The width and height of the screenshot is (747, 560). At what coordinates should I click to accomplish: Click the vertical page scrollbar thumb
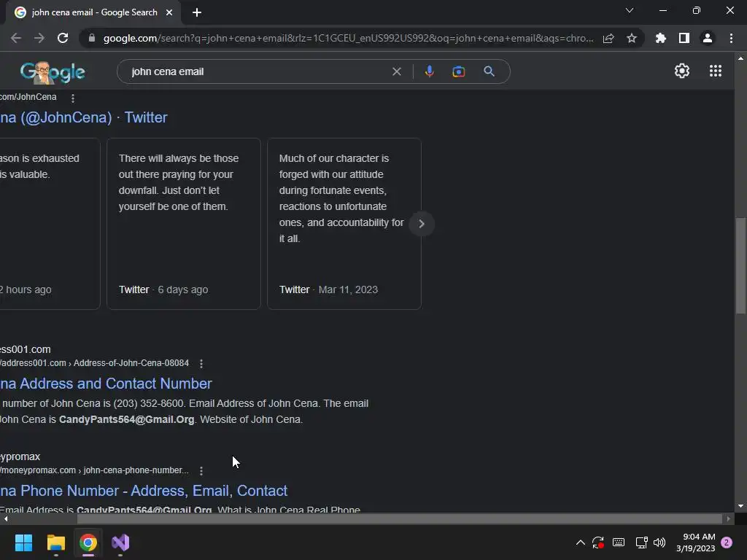point(740,265)
